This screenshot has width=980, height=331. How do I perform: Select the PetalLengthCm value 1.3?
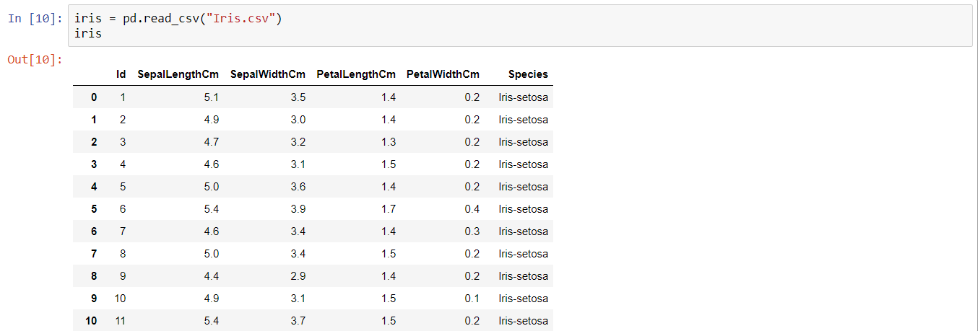[x=389, y=142]
